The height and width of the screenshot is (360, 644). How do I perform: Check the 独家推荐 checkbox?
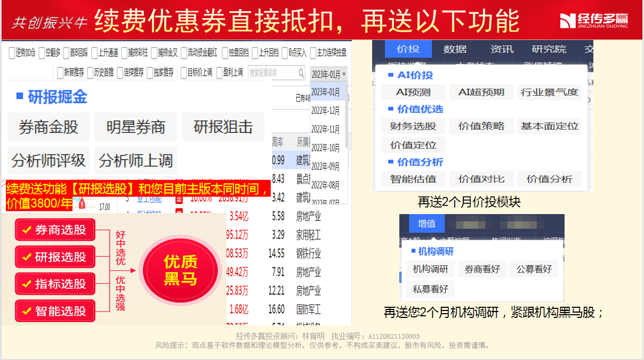click(150, 72)
